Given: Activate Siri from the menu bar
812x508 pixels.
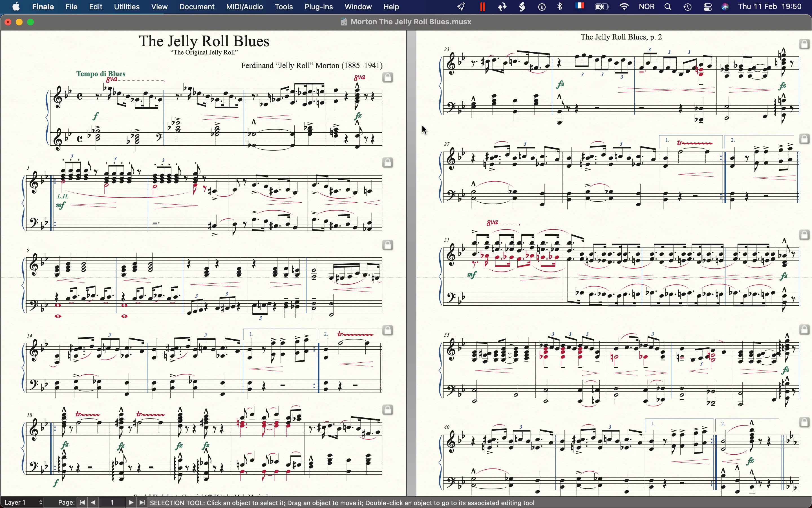Looking at the screenshot, I should click(x=726, y=7).
